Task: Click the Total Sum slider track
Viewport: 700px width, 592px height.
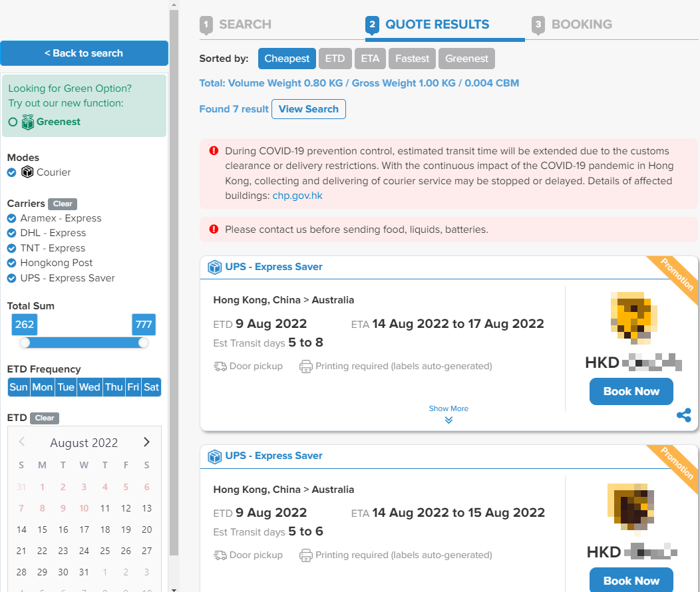Action: pyautogui.click(x=84, y=343)
